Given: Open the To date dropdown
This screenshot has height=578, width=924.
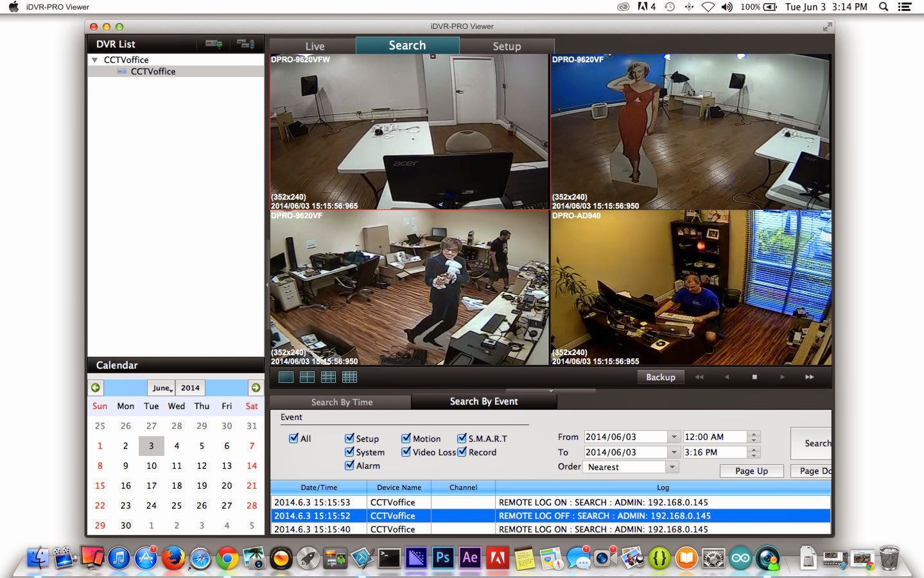Looking at the screenshot, I should pos(674,452).
